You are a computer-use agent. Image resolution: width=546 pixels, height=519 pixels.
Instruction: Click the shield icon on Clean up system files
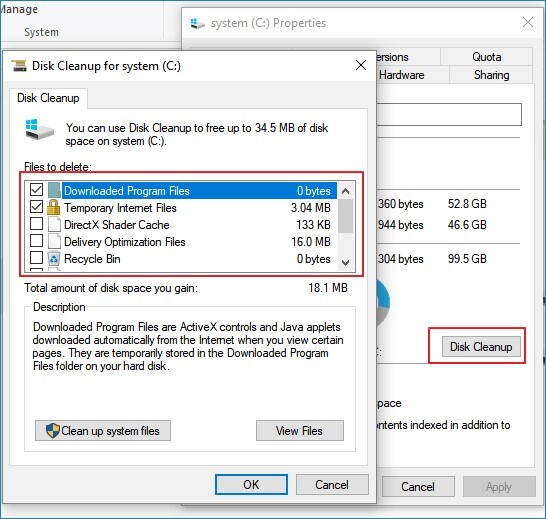[53, 431]
